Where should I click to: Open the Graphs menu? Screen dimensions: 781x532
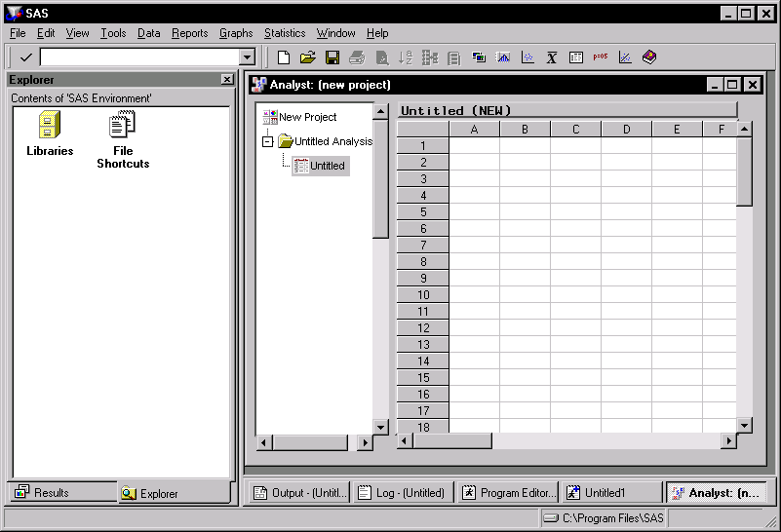click(x=236, y=33)
